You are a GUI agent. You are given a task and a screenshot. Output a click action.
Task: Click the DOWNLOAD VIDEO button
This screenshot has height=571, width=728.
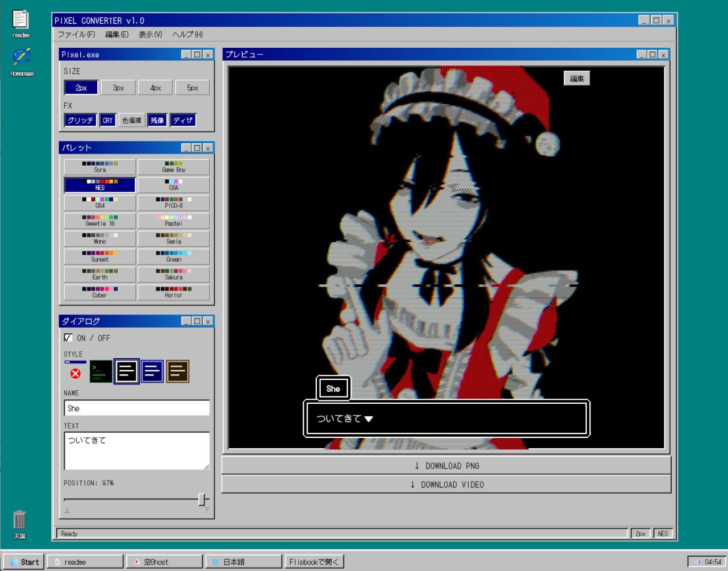coord(446,485)
